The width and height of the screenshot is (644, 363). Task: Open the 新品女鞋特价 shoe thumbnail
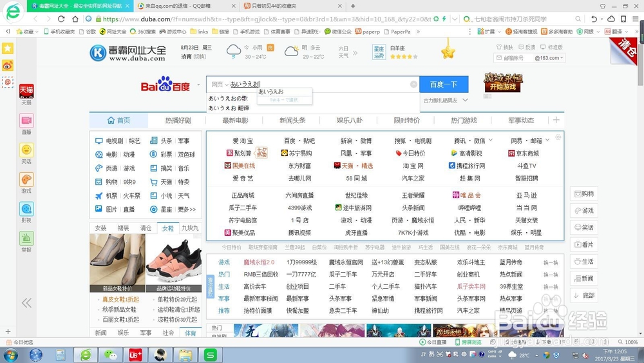coord(117,263)
